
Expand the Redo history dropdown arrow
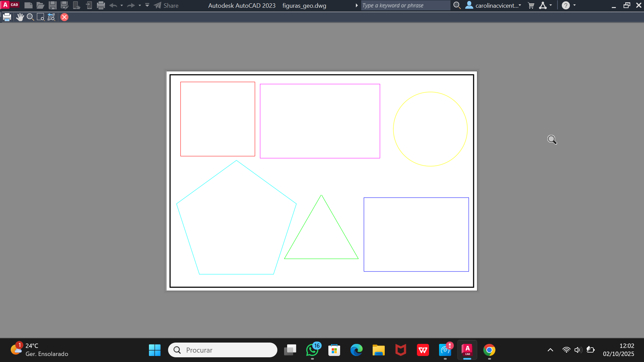coord(140,5)
